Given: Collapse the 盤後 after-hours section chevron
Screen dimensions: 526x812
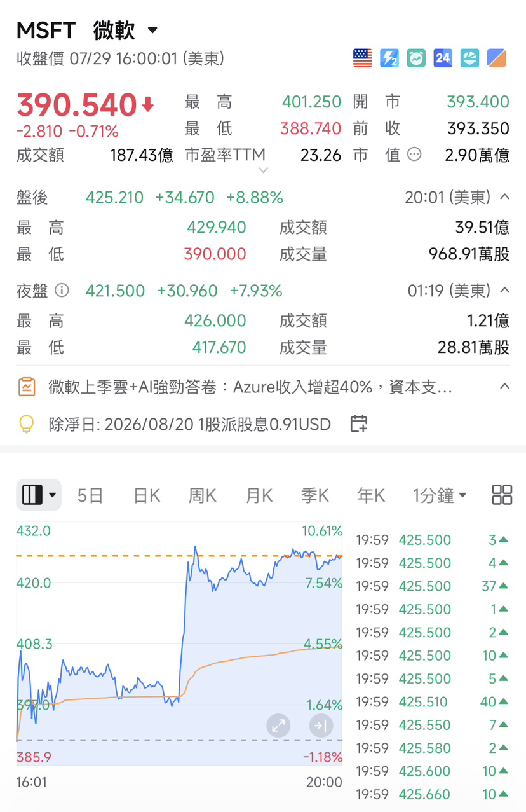Looking at the screenshot, I should coord(504,198).
